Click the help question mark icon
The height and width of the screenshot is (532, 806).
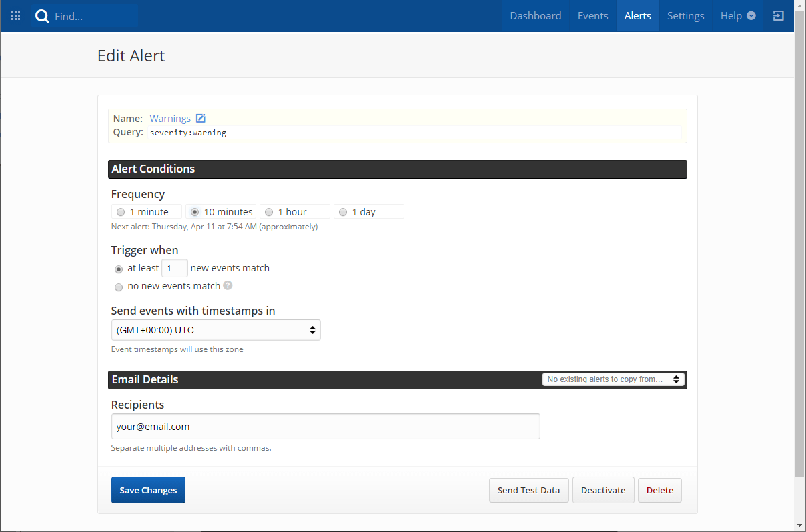(228, 286)
